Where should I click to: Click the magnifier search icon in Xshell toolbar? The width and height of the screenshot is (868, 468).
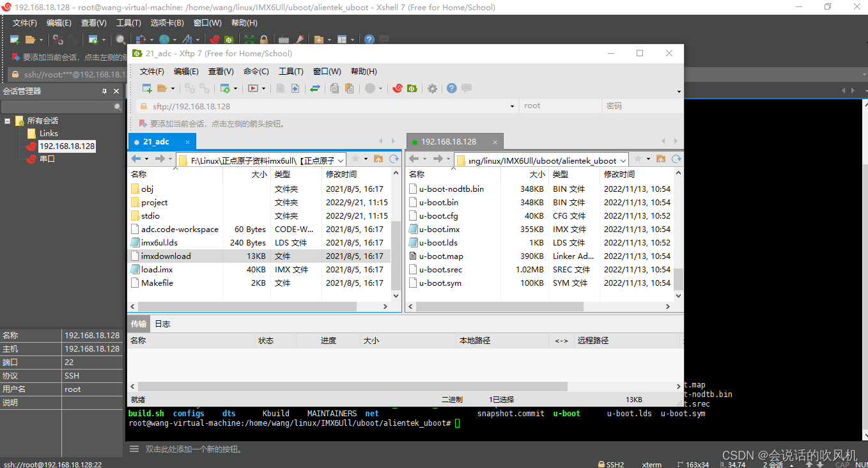(x=120, y=40)
